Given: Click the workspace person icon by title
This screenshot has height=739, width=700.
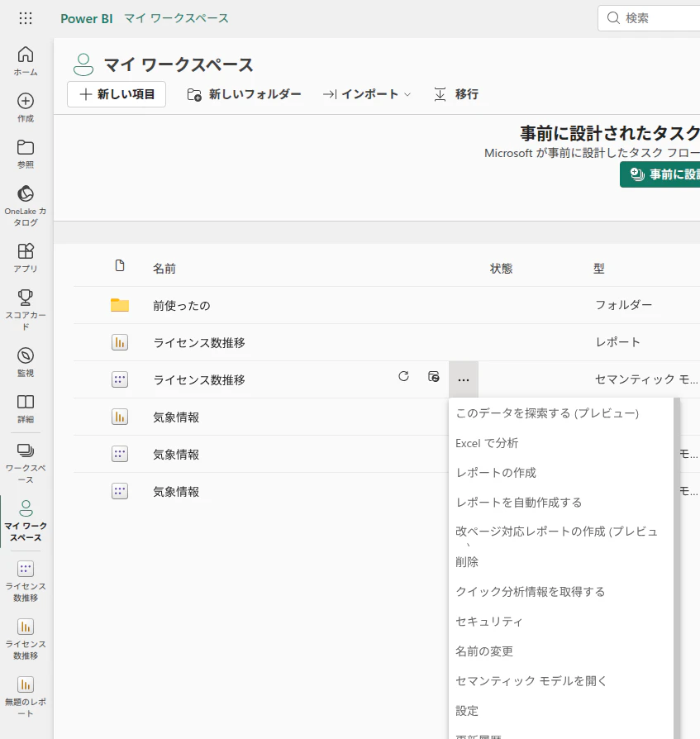Looking at the screenshot, I should pyautogui.click(x=83, y=64).
